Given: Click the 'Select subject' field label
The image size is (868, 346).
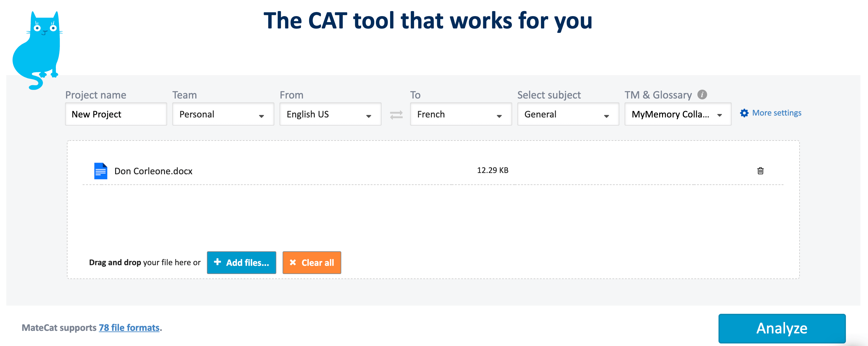Looking at the screenshot, I should coord(549,95).
